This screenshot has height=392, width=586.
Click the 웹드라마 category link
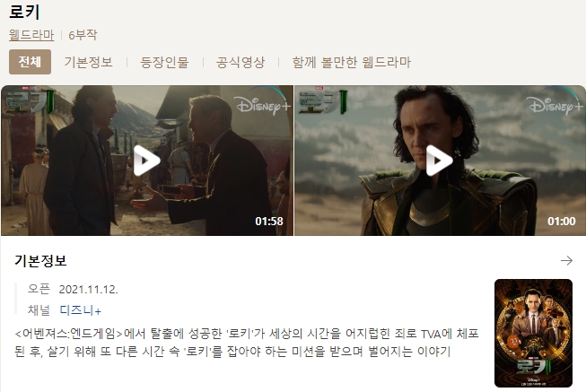tap(31, 35)
